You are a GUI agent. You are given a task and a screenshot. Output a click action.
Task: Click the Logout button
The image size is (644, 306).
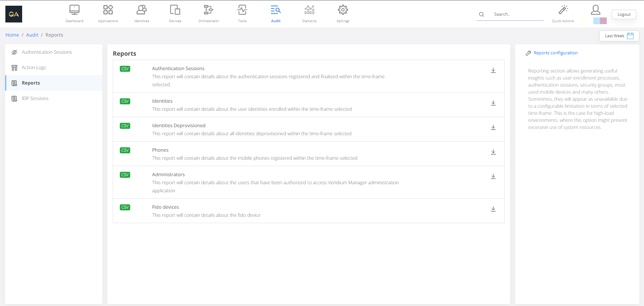624,14
